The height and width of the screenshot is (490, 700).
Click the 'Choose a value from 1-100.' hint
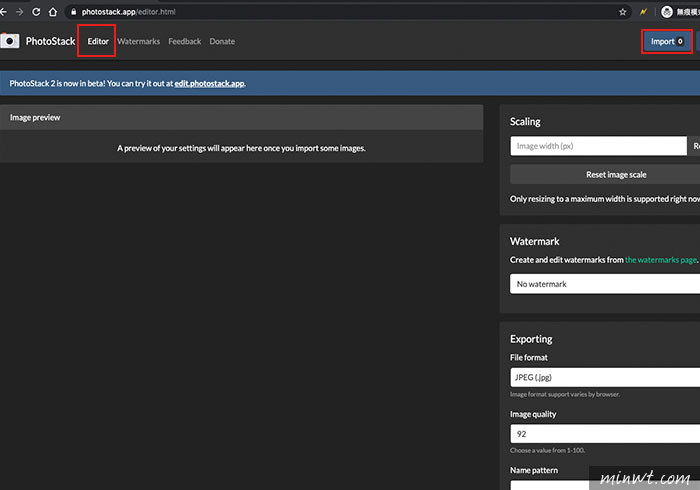click(x=547, y=450)
